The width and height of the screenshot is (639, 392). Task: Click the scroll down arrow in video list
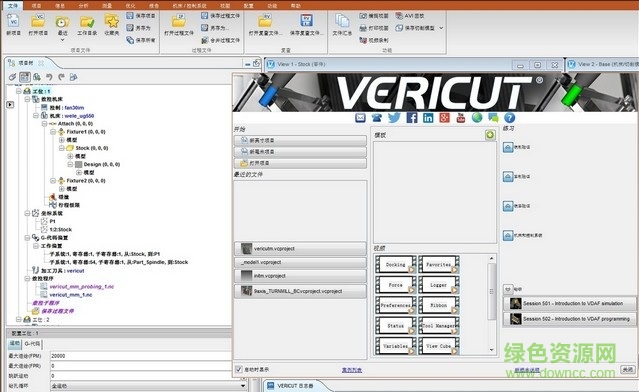tap(491, 350)
